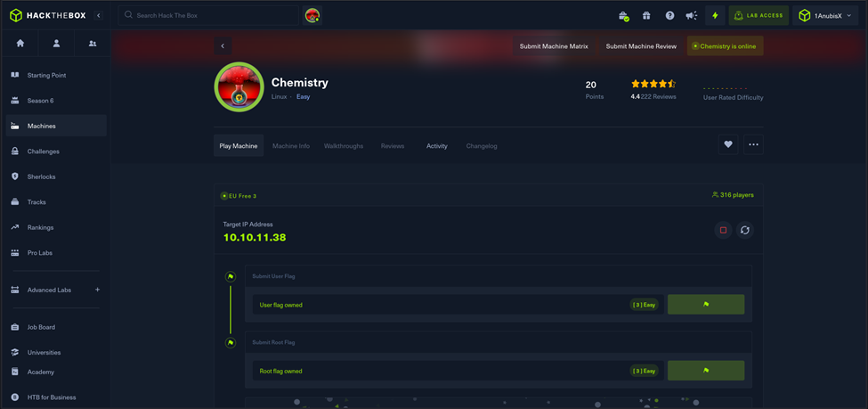Click the Chemistry is online status button
This screenshot has height=409, width=868.
tap(726, 46)
